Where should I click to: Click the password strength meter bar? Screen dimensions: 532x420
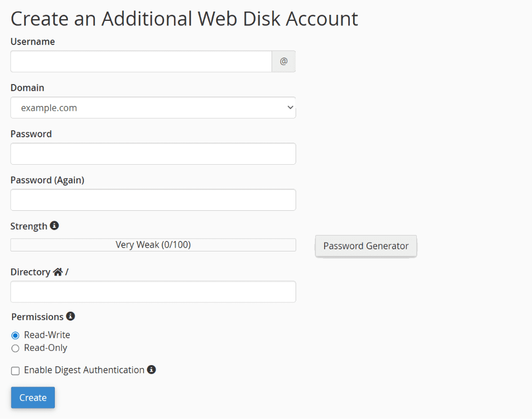coord(153,245)
